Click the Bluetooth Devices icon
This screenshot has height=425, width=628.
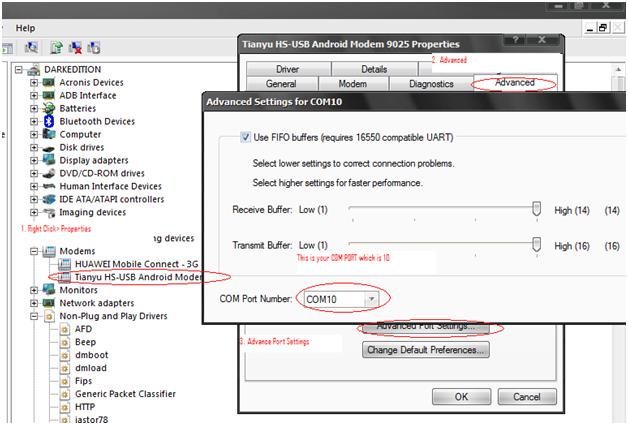click(49, 121)
